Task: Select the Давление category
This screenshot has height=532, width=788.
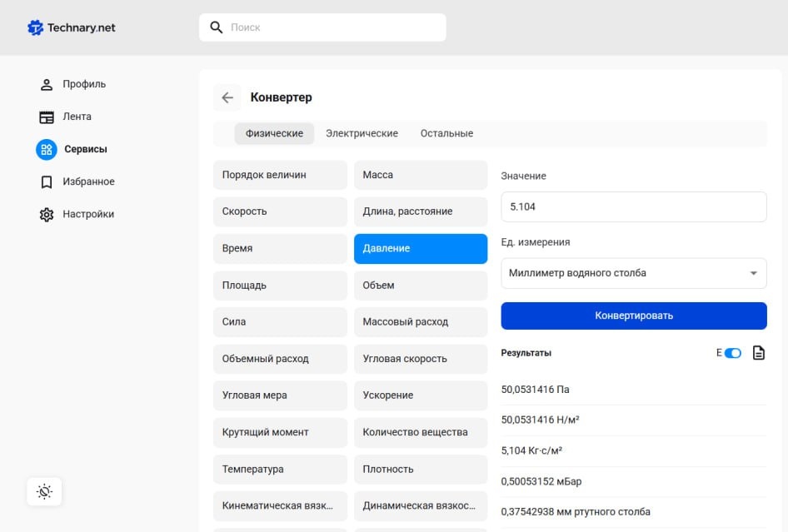Action: (x=421, y=249)
